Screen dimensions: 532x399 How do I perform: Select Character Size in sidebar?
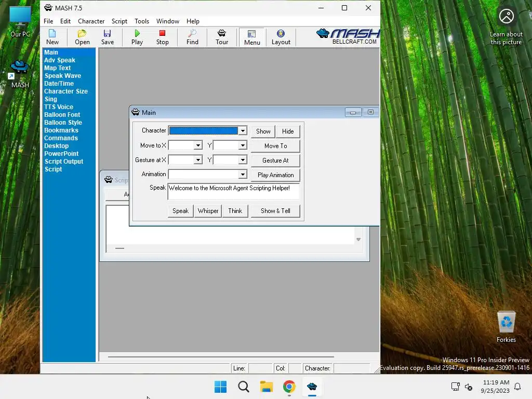66,91
